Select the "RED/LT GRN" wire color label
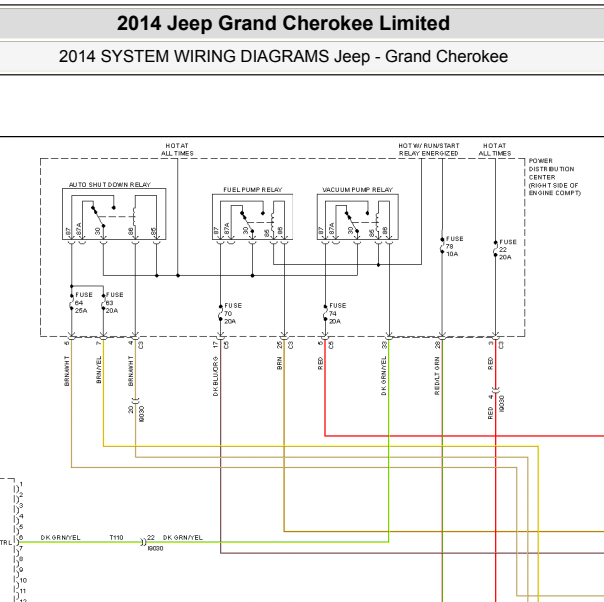 pyautogui.click(x=437, y=376)
